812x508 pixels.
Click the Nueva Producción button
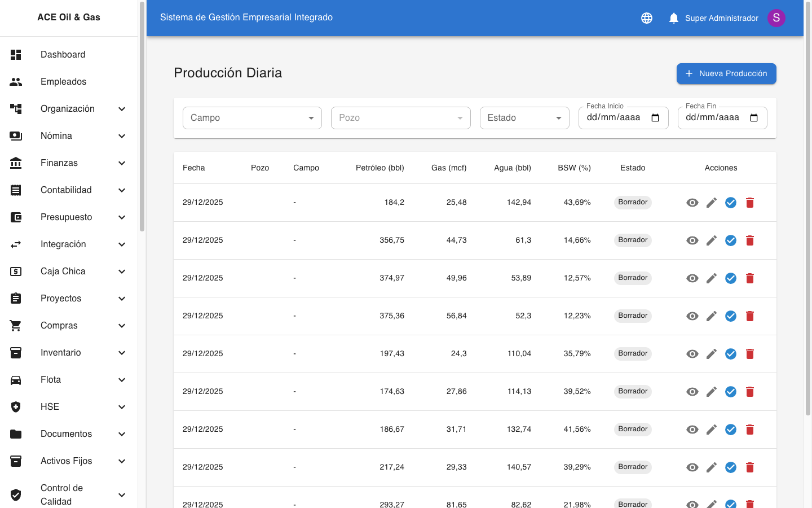pyautogui.click(x=726, y=74)
